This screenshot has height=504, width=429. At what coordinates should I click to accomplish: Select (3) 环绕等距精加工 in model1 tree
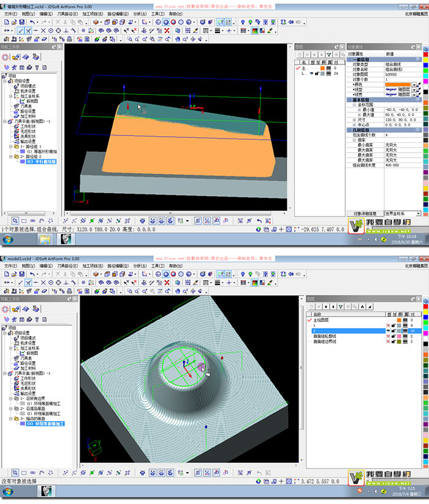point(45,424)
